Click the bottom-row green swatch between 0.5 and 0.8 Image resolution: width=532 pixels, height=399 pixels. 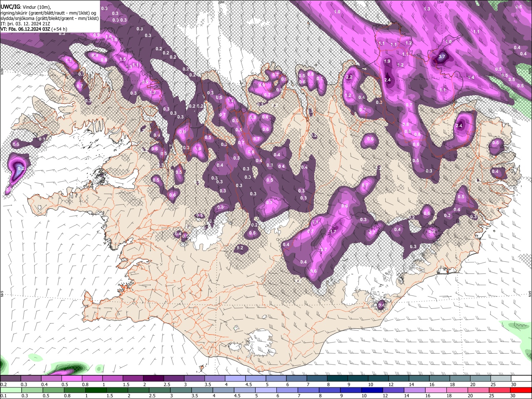click(x=53, y=390)
